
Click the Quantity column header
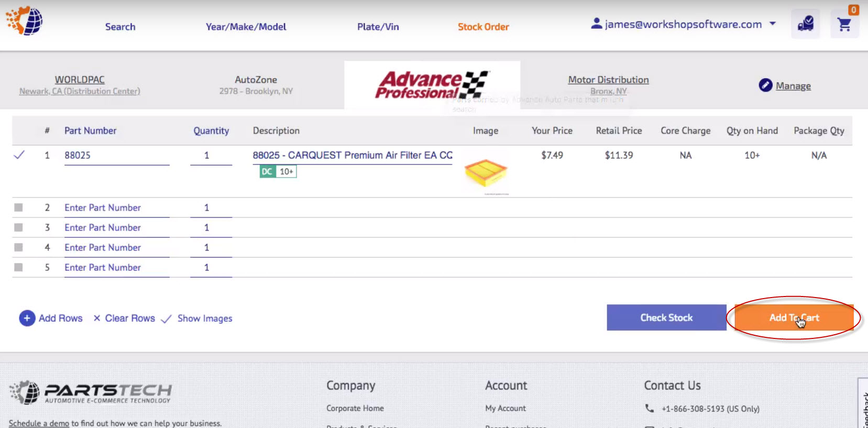pyautogui.click(x=211, y=131)
